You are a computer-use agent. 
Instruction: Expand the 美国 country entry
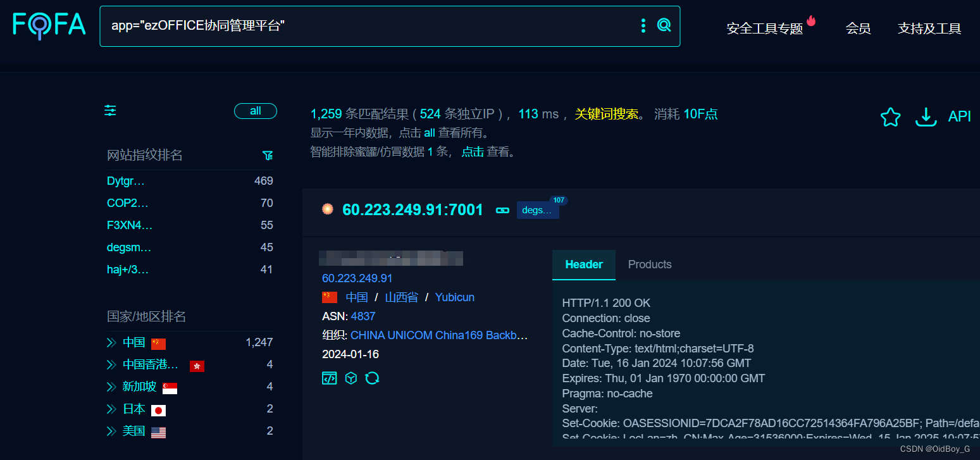[x=111, y=432]
